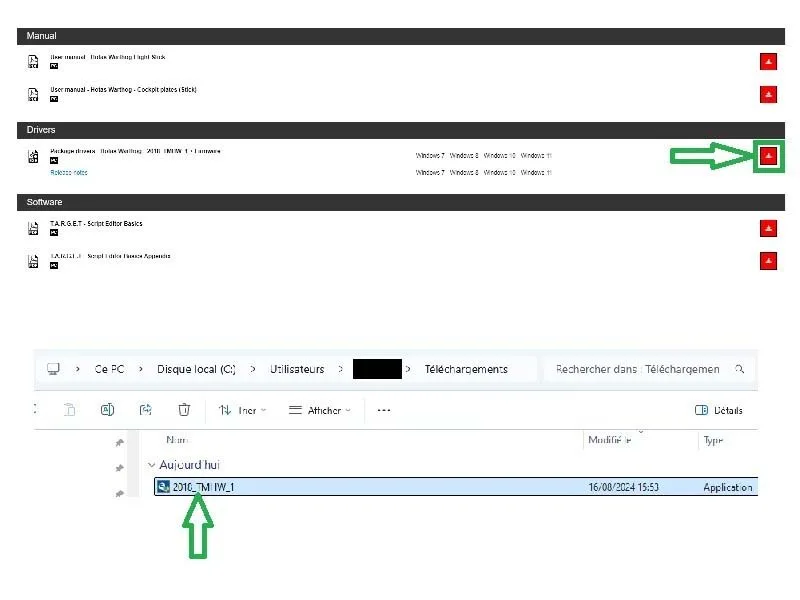Select the 2018_TMHW_1 application file
Viewport: 800px width, 600px height.
tap(456, 487)
